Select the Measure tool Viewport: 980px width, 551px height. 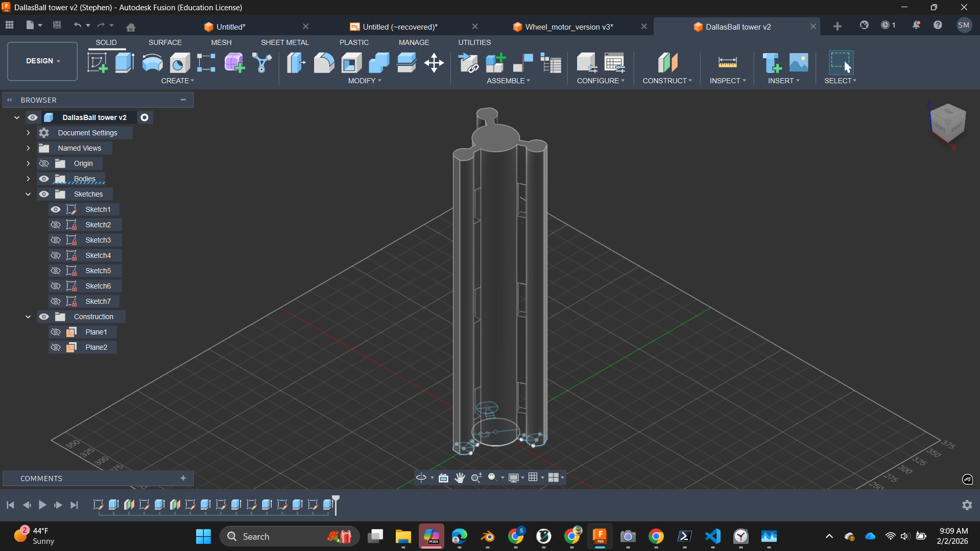point(727,63)
